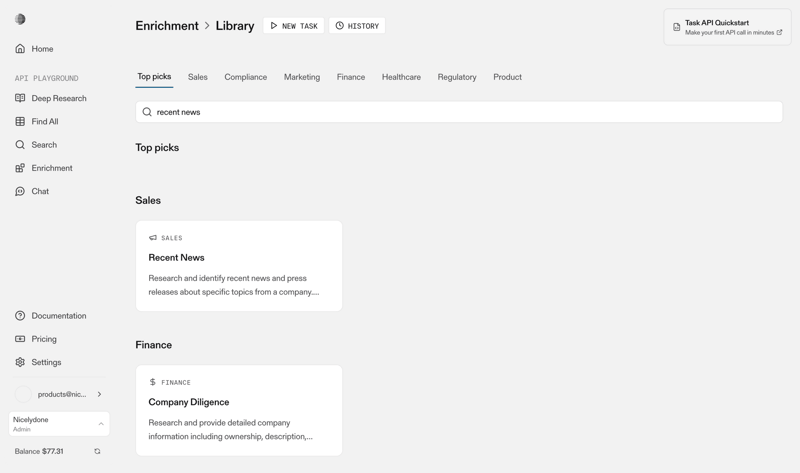Click the clock icon on History
800x473 pixels.
click(339, 26)
